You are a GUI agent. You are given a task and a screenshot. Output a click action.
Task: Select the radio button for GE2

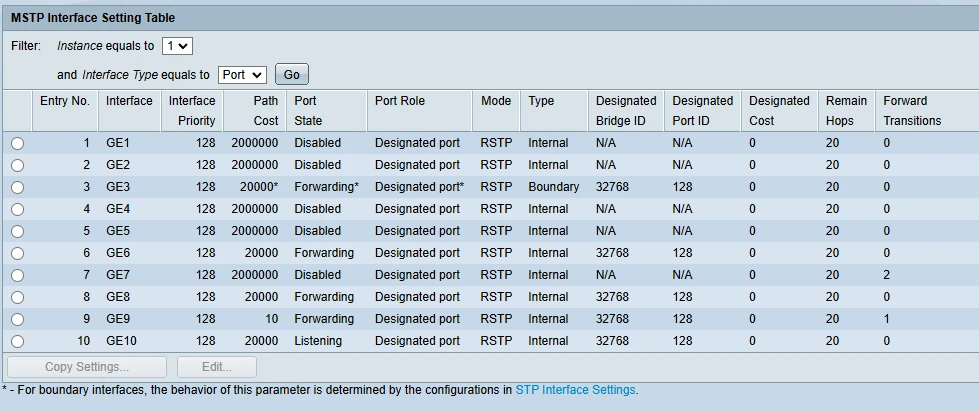(x=17, y=166)
